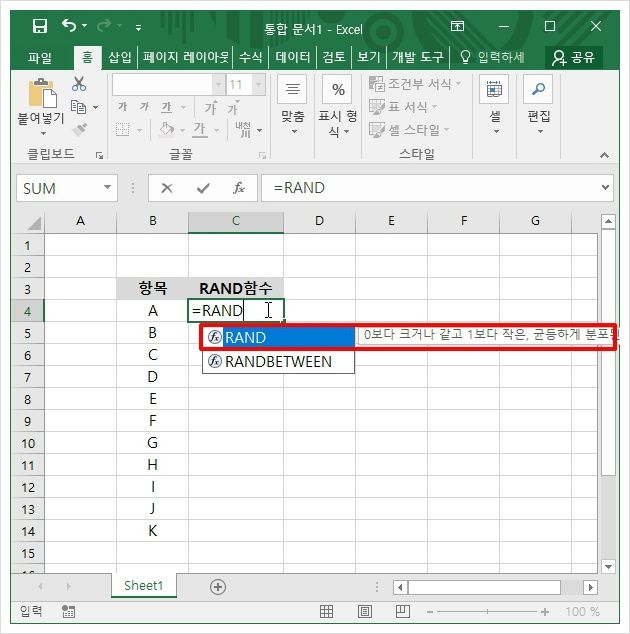Open Customize Quick Access Toolbar dropdown
Image resolution: width=630 pixels, height=634 pixels.
pyautogui.click(x=138, y=27)
